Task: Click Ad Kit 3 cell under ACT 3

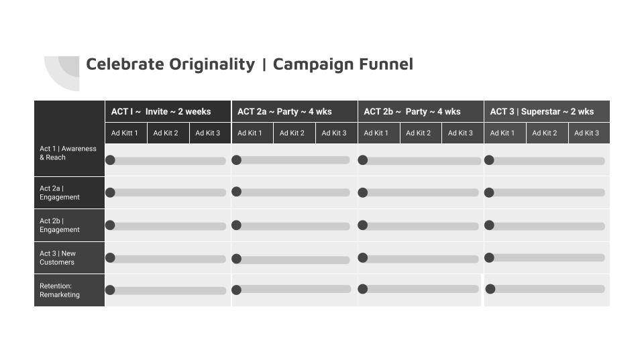Action: (589, 133)
